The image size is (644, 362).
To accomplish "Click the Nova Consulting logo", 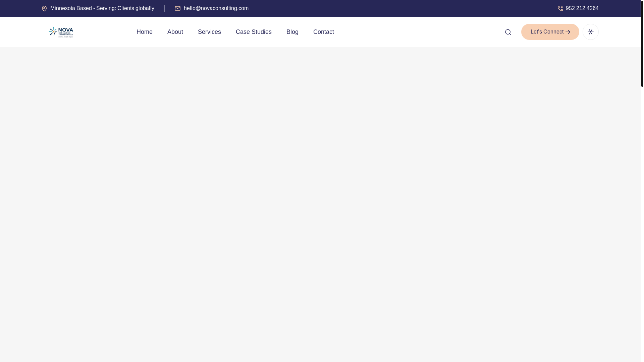I will click(x=61, y=32).
